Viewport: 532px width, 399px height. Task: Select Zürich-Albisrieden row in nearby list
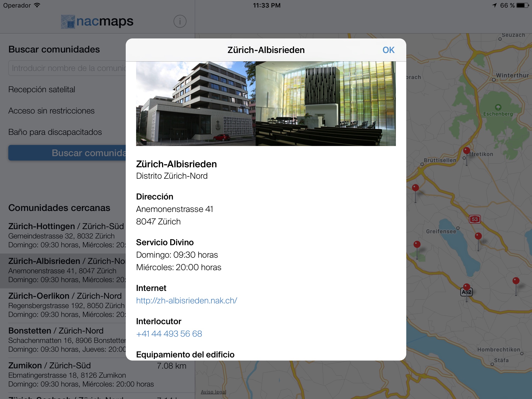click(x=63, y=271)
